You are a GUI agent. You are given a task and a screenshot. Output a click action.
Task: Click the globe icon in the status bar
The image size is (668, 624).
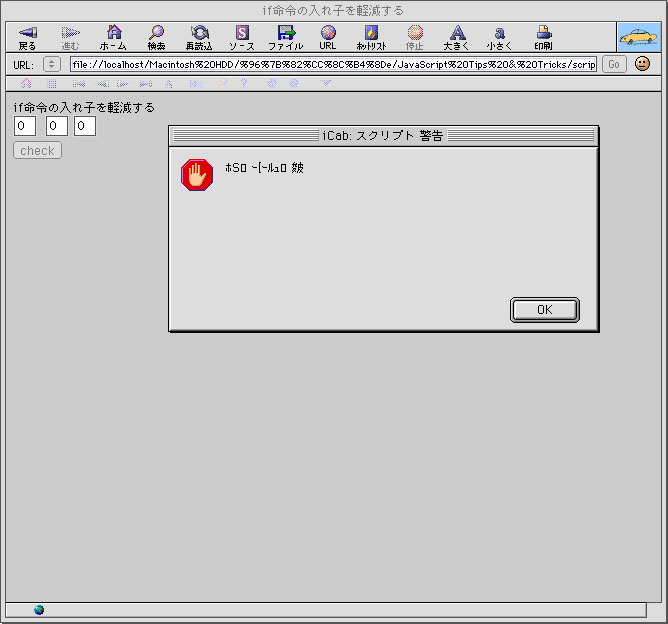(39, 610)
